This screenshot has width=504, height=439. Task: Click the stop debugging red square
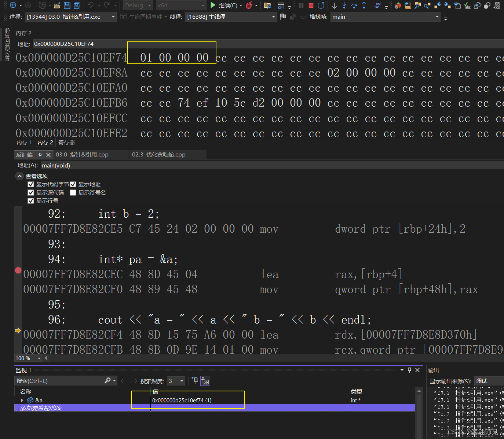pyautogui.click(x=311, y=5)
